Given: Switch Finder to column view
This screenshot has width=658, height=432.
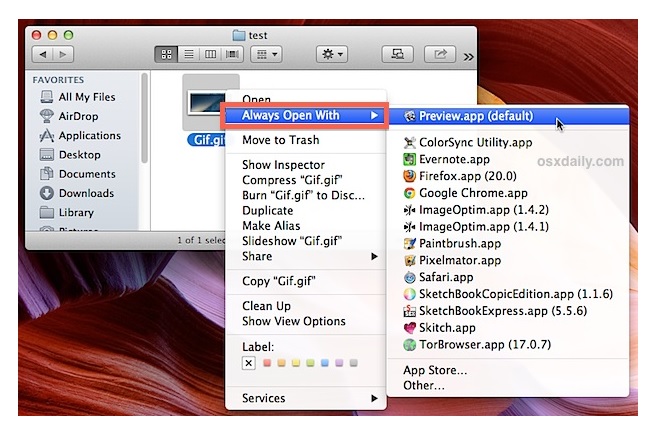Looking at the screenshot, I should click(210, 54).
